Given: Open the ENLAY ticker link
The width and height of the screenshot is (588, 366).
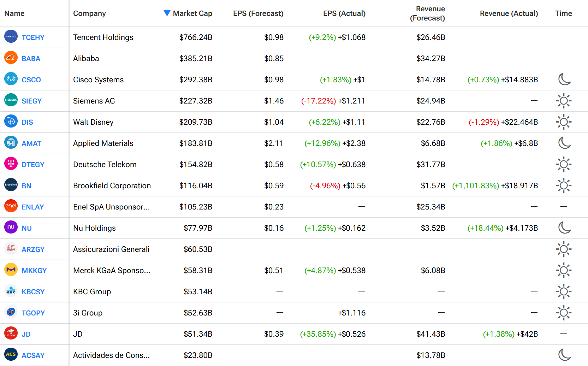Looking at the screenshot, I should pyautogui.click(x=32, y=207).
